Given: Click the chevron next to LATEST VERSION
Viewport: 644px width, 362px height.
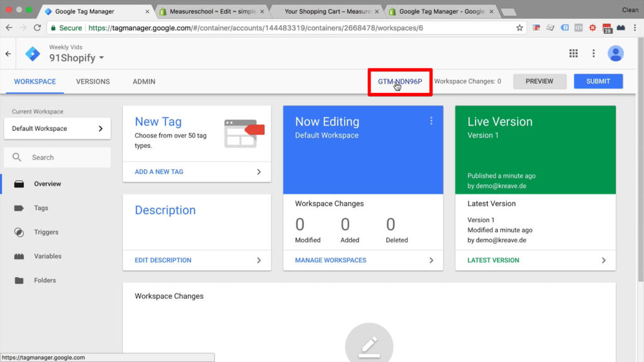Looking at the screenshot, I should pyautogui.click(x=603, y=260).
